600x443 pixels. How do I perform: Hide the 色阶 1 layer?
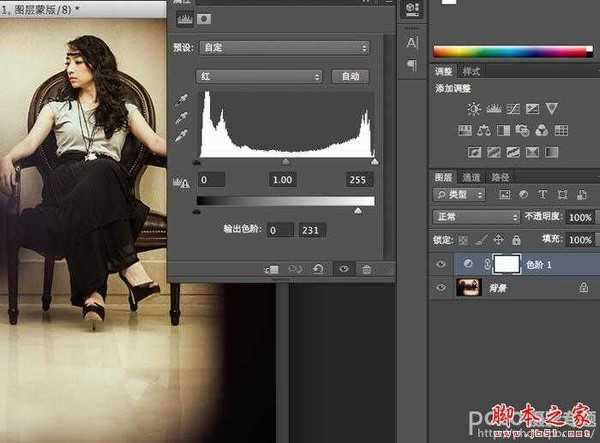(x=441, y=262)
